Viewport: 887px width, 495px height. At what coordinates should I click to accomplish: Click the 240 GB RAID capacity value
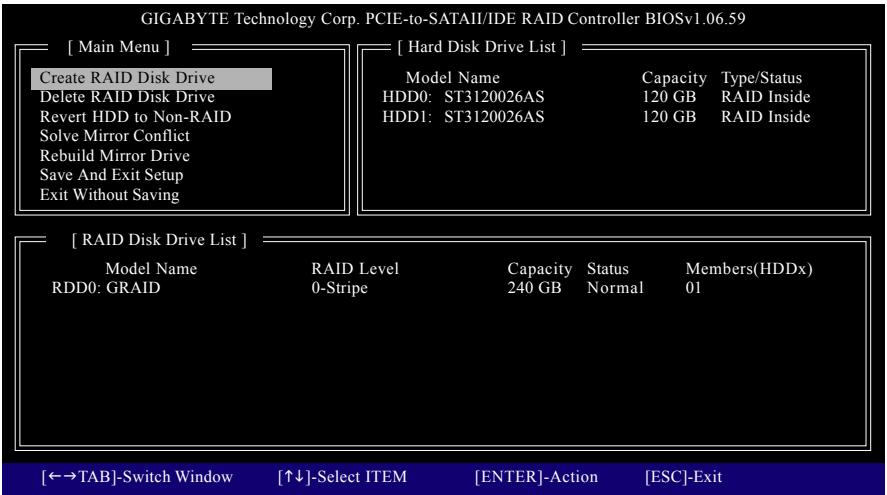[x=534, y=288]
